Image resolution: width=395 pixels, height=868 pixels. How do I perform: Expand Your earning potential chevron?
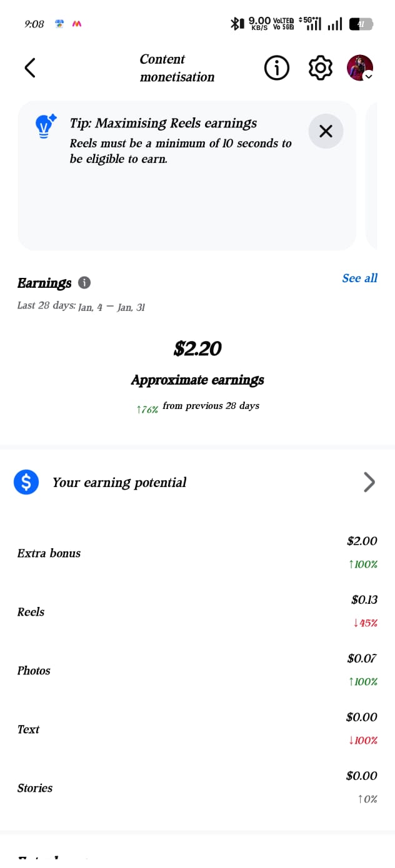pyautogui.click(x=369, y=482)
